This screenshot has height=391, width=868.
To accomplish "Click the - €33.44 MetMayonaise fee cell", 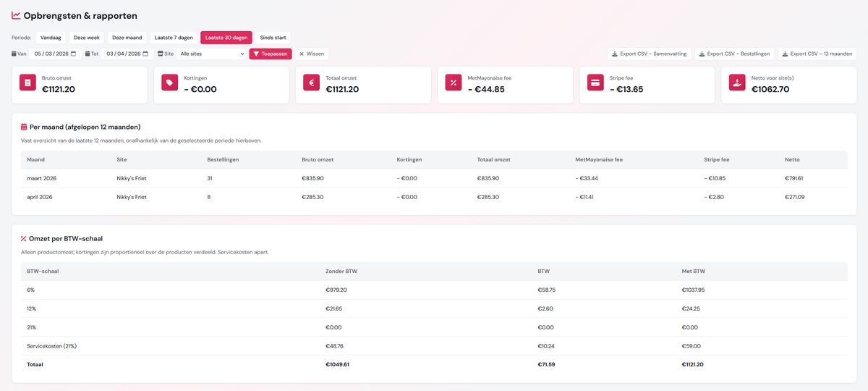I will [x=587, y=178].
